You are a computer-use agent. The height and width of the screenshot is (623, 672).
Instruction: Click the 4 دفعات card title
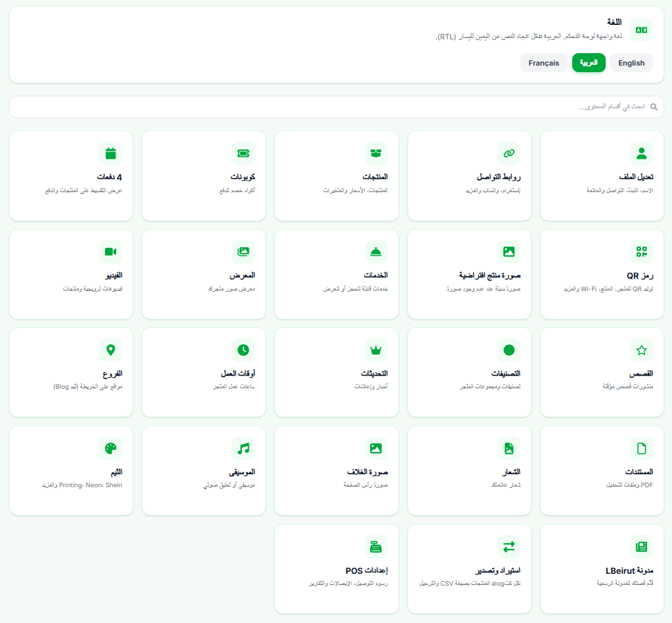pos(110,177)
